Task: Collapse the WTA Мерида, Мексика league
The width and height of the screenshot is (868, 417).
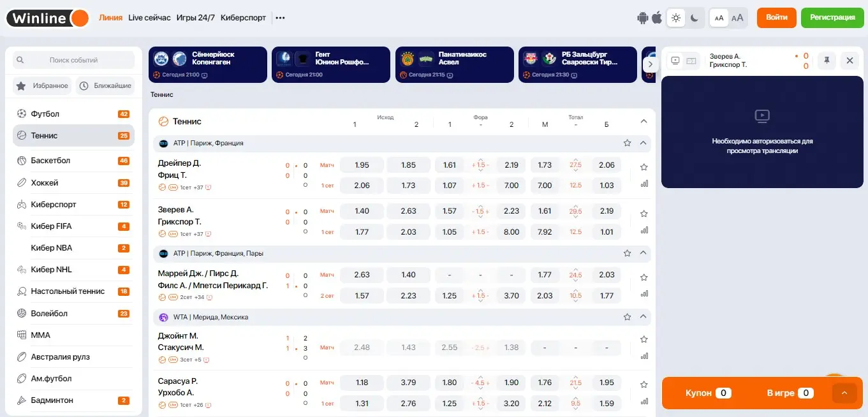Action: click(x=643, y=317)
